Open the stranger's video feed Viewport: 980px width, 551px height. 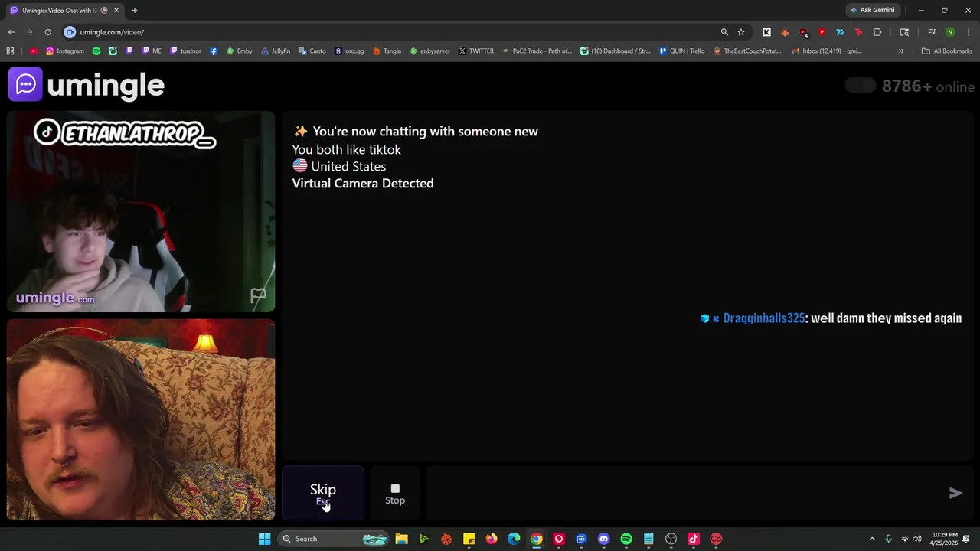[141, 212]
